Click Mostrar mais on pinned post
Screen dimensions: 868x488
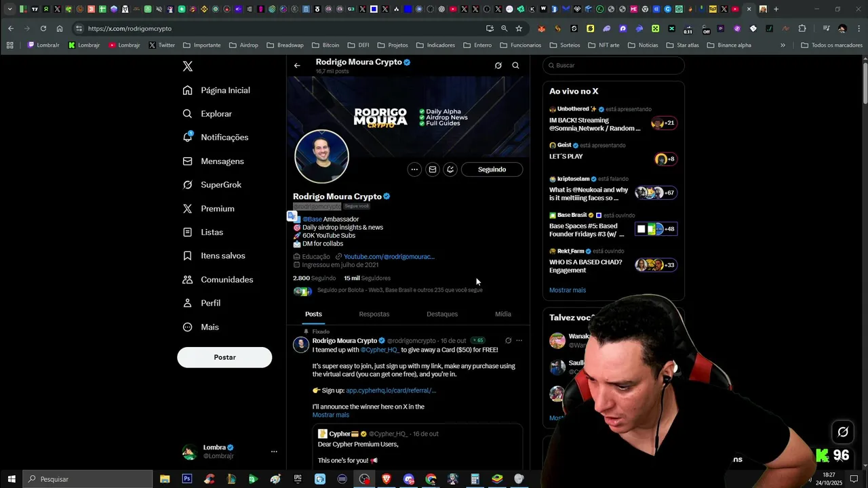click(x=331, y=415)
